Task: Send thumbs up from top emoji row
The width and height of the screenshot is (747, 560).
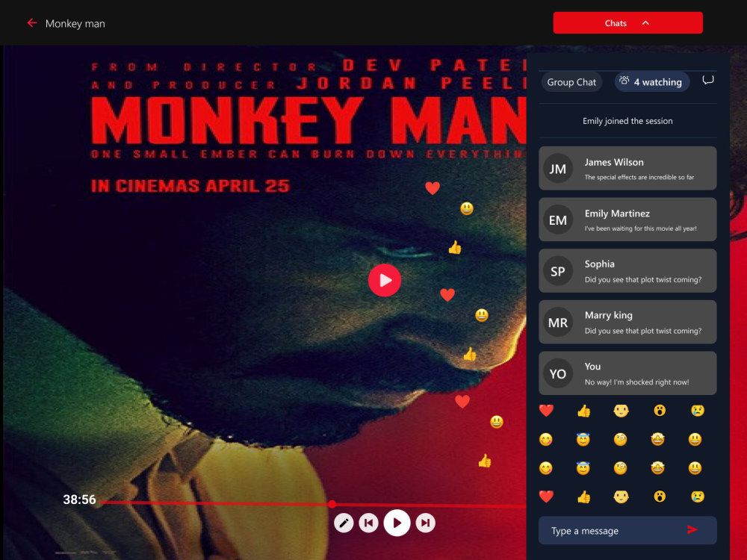Action: coord(583,411)
